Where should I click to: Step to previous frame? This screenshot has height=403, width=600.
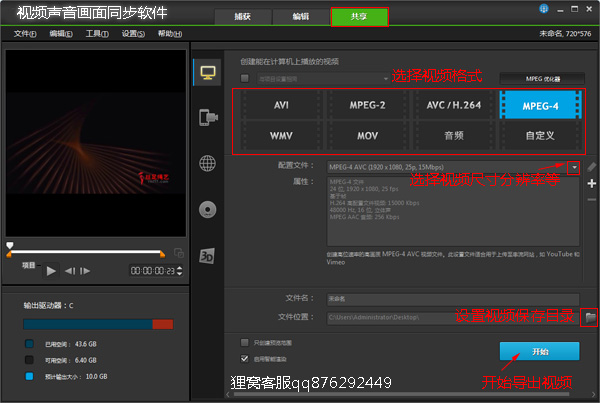click(x=70, y=271)
